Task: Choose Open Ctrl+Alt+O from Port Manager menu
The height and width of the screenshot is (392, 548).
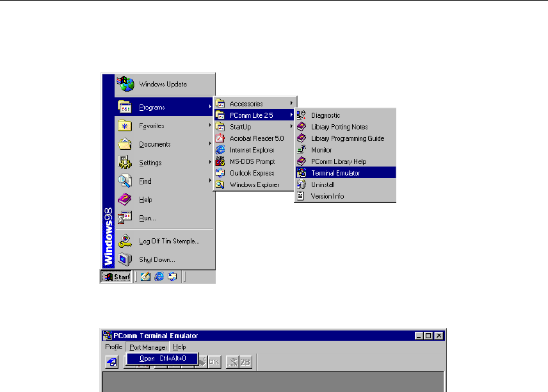Action: (x=163, y=359)
